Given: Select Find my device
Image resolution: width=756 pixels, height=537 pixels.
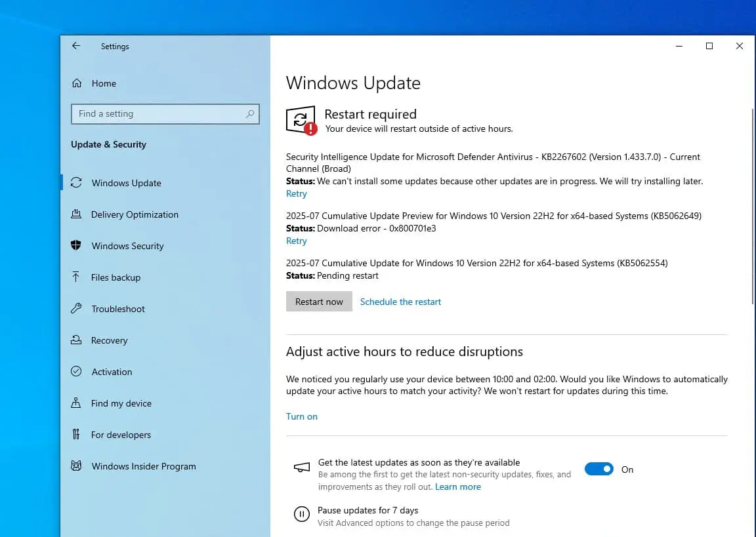Looking at the screenshot, I should pyautogui.click(x=121, y=403).
